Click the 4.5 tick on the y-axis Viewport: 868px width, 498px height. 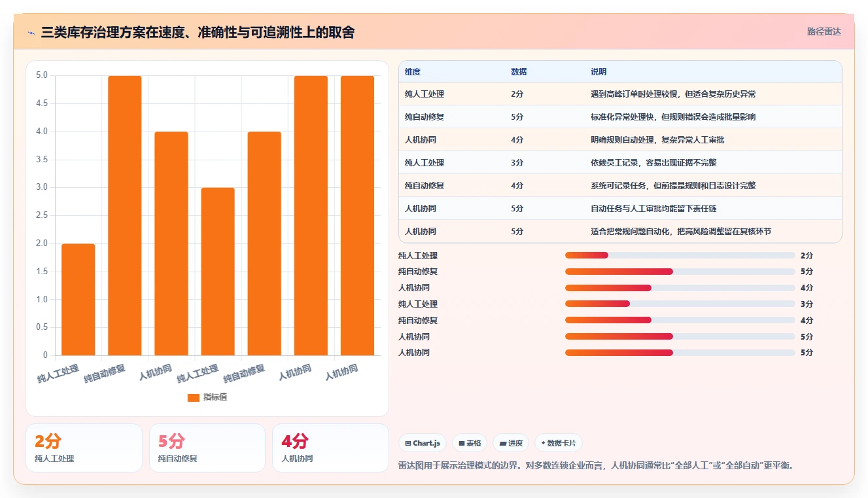tap(42, 103)
